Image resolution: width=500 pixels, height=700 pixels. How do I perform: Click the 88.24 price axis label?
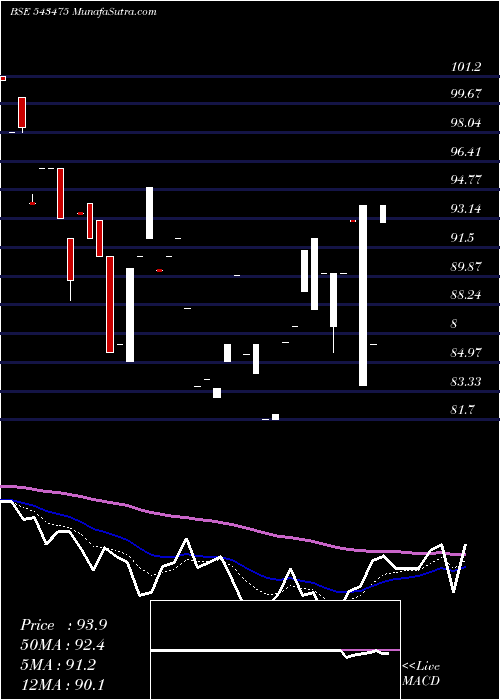coord(466,295)
